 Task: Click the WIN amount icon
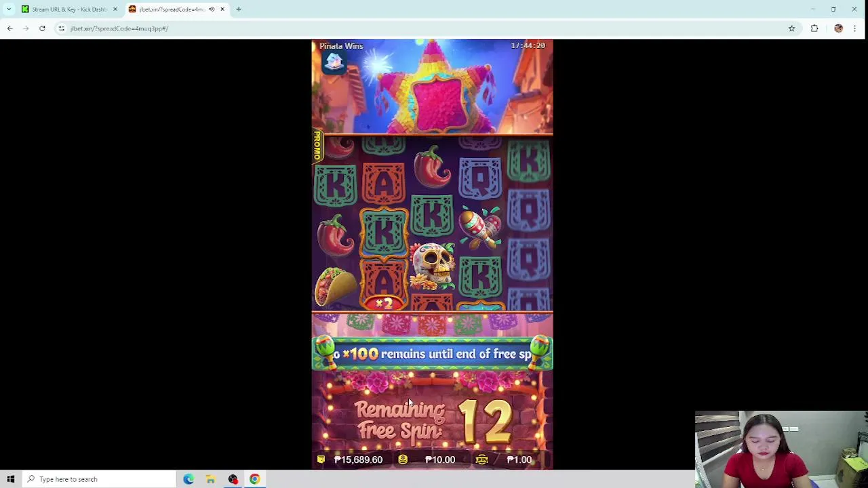point(481,460)
